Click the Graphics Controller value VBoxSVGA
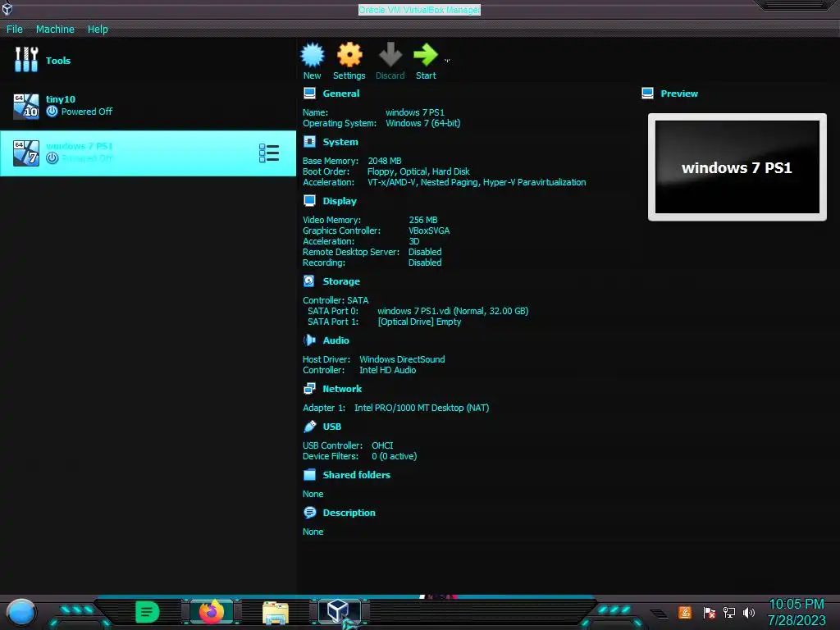Screen dimensions: 840x630 click(x=429, y=231)
